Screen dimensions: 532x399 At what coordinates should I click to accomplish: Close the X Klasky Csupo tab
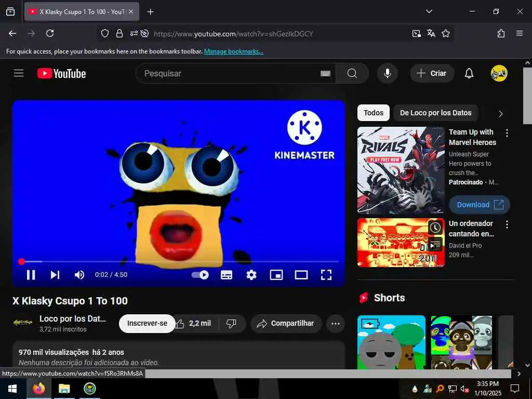(131, 11)
